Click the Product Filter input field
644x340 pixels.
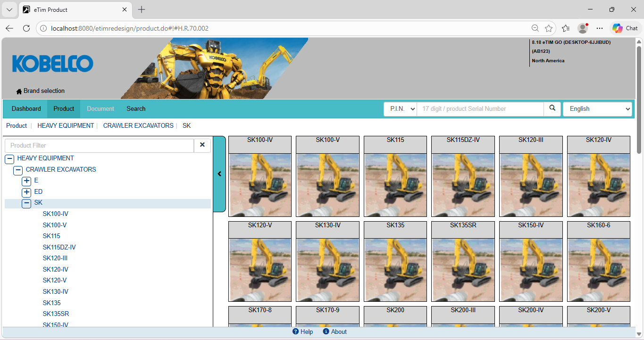[x=99, y=145]
